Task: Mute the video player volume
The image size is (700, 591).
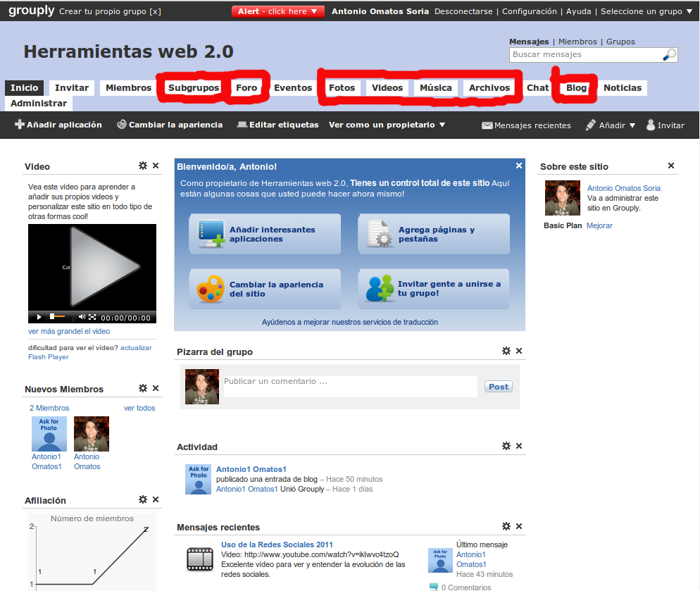Action: 82,317
